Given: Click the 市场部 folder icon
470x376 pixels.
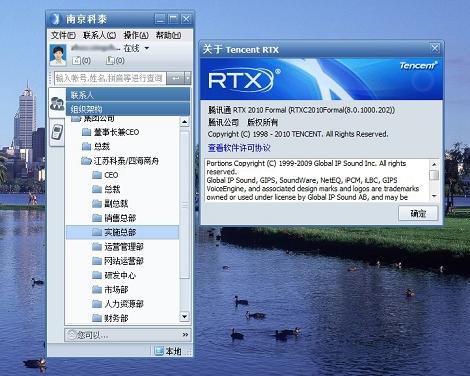Looking at the screenshot, I should pyautogui.click(x=97, y=290).
